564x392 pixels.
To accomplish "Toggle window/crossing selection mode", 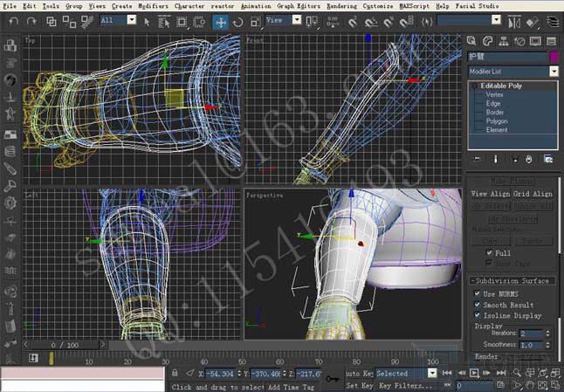I will coord(199,22).
